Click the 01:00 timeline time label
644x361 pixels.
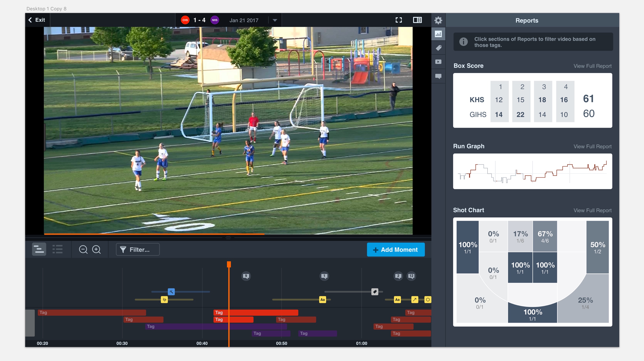[361, 343]
